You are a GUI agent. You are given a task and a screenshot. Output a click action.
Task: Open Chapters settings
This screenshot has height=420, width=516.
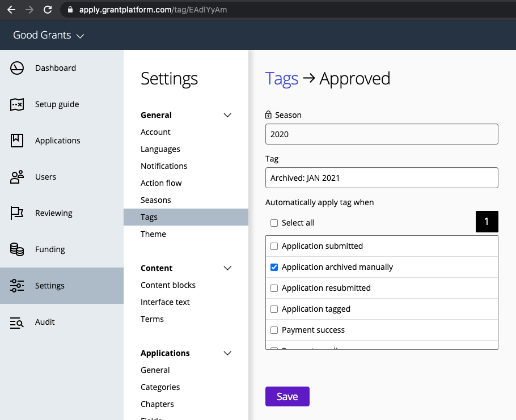point(157,404)
